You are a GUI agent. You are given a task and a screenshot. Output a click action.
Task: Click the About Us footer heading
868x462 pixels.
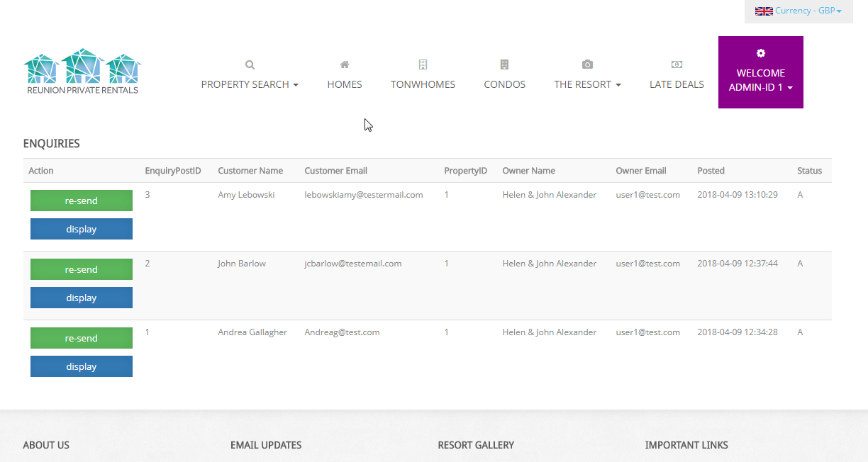tap(46, 445)
